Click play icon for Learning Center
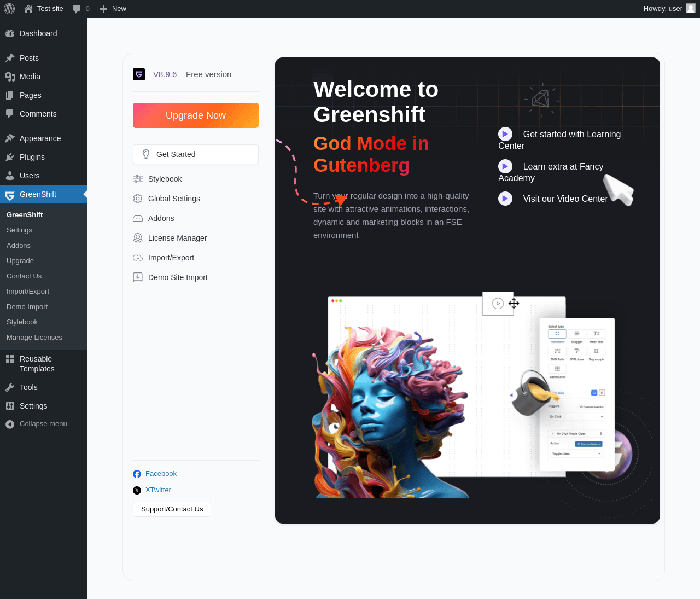 (505, 134)
